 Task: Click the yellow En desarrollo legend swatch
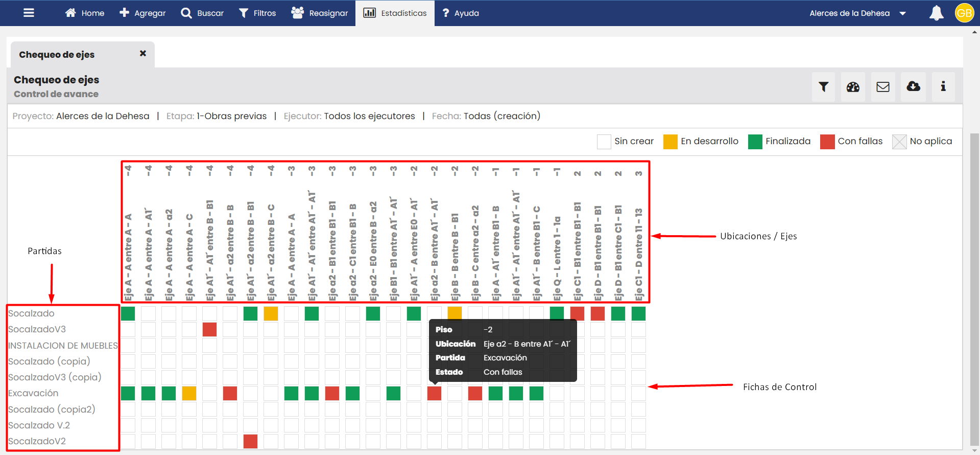click(670, 142)
